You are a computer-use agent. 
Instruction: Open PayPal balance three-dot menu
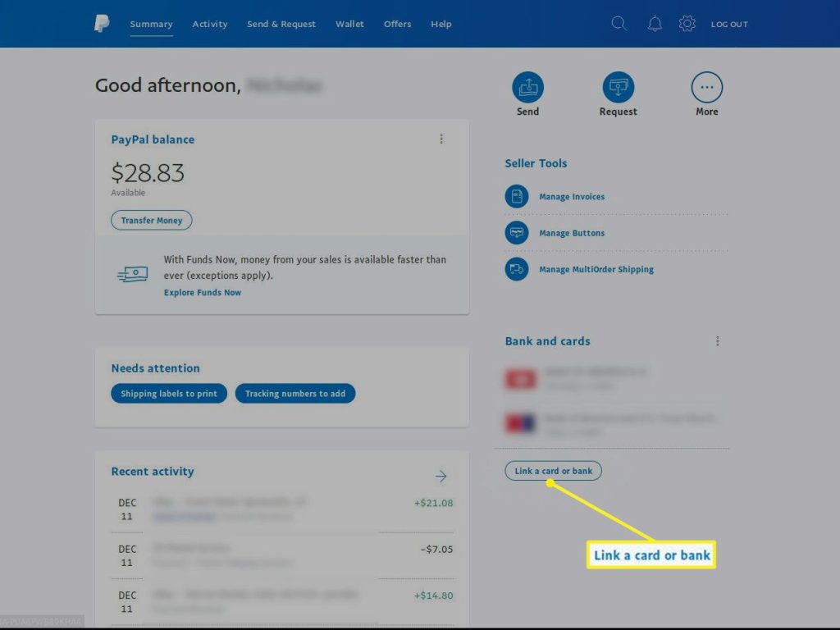click(x=441, y=139)
